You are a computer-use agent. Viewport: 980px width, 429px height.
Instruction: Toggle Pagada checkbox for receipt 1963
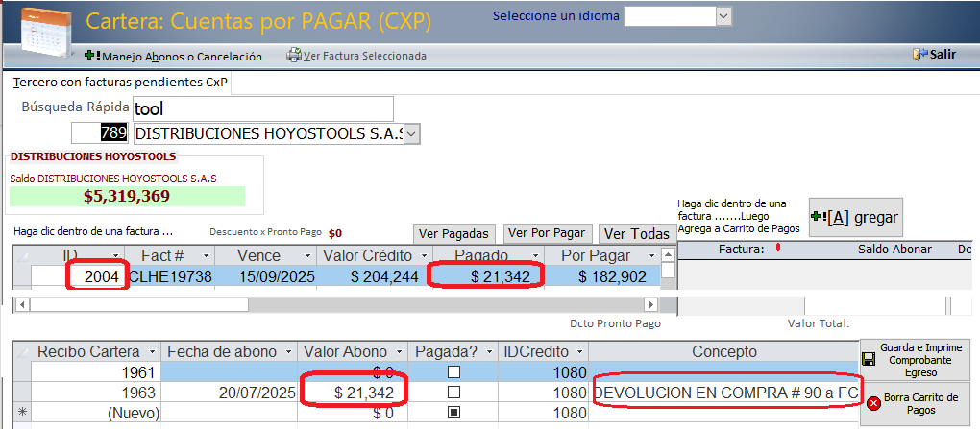click(x=453, y=393)
